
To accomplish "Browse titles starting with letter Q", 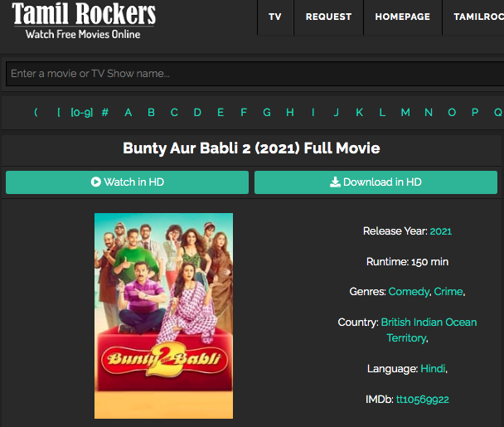I will 498,113.
